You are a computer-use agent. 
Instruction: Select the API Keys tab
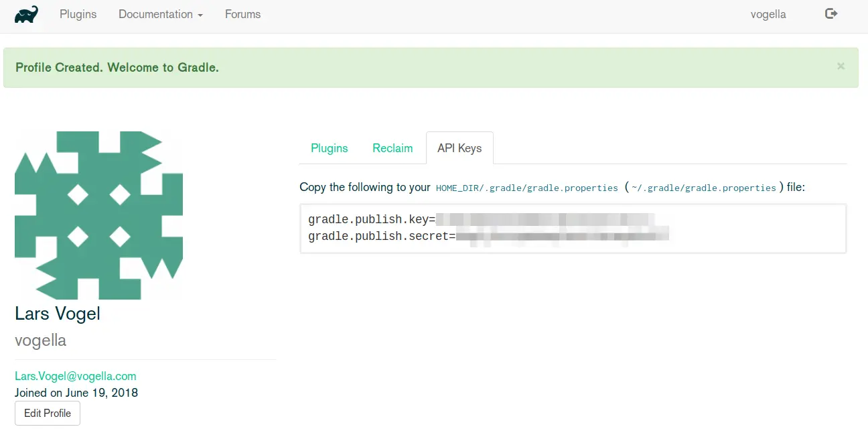tap(459, 148)
